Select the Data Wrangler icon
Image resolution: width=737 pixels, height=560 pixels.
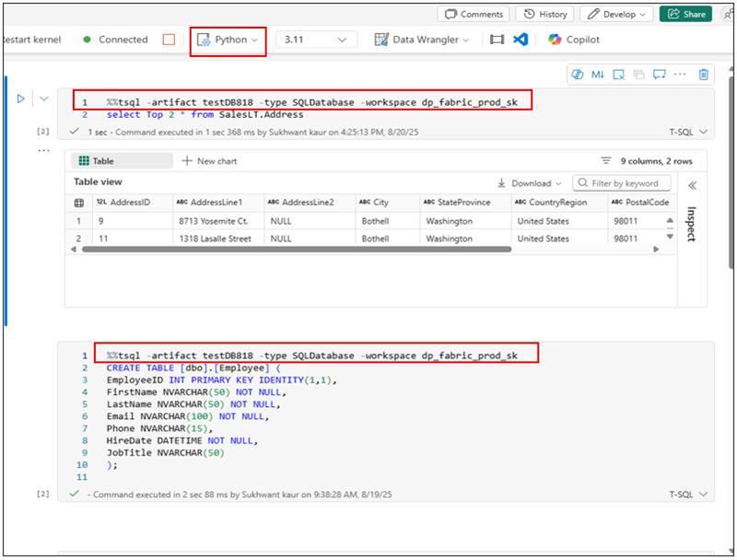tap(382, 40)
